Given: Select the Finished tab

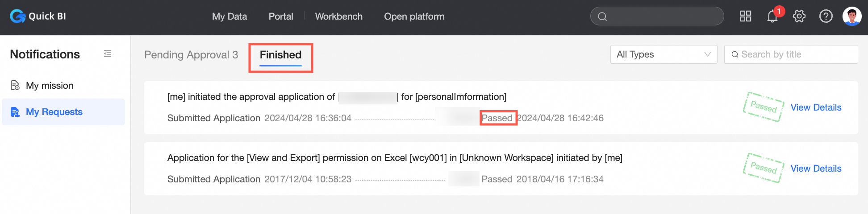Looking at the screenshot, I should 280,55.
